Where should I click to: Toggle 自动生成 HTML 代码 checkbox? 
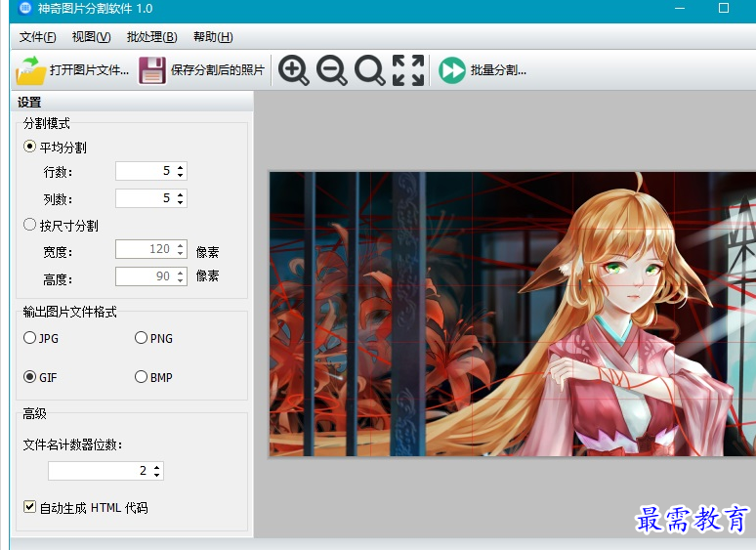[29, 507]
